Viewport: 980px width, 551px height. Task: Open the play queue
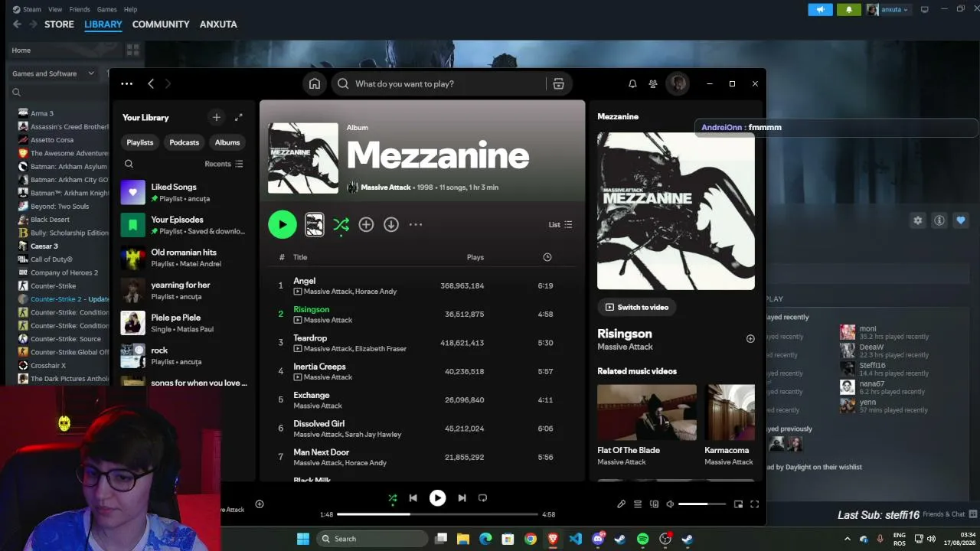(638, 504)
